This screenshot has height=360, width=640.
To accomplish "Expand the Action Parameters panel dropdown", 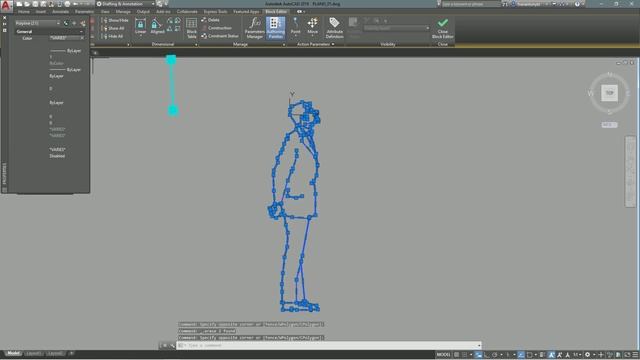I will pyautogui.click(x=333, y=44).
